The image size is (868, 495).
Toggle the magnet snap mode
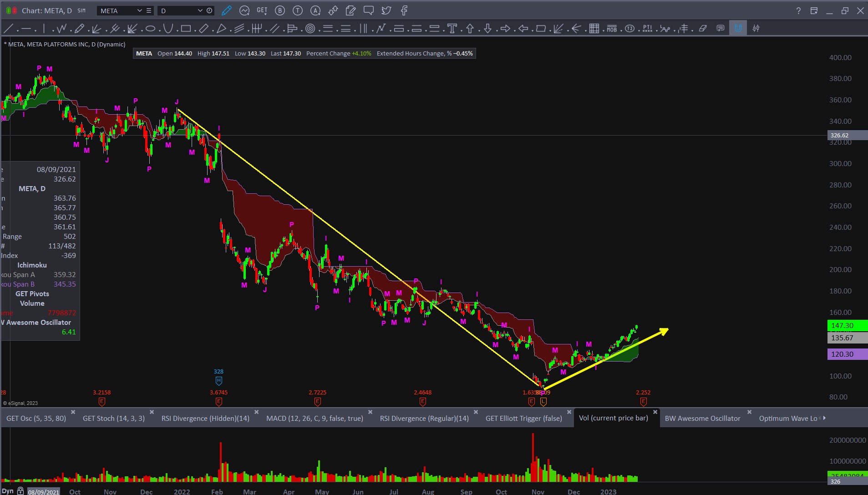click(x=738, y=29)
